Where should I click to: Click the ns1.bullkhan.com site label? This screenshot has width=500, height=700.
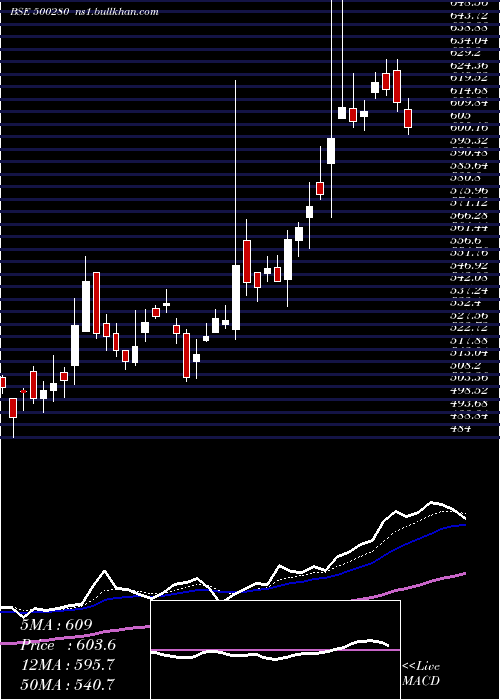coord(115,12)
